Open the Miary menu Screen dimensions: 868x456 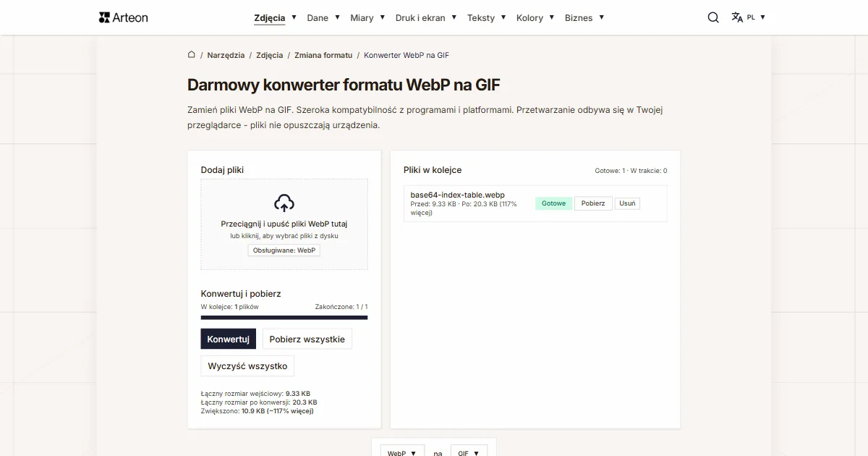coord(367,17)
